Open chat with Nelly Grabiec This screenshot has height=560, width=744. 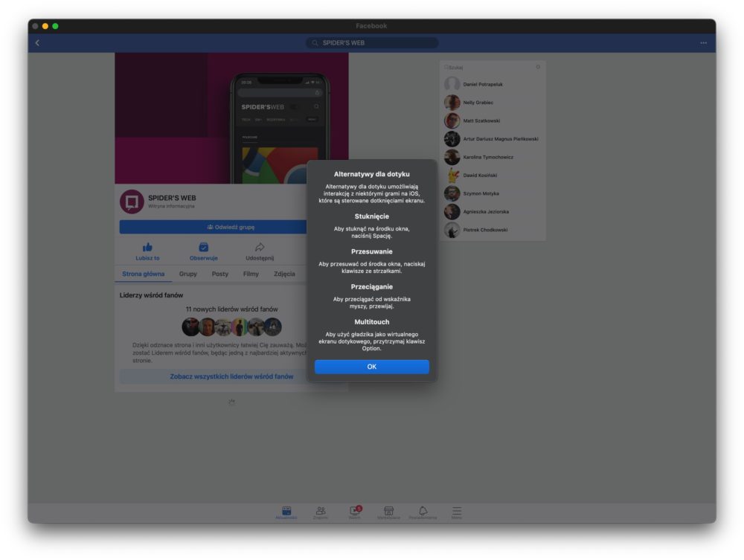coord(493,103)
